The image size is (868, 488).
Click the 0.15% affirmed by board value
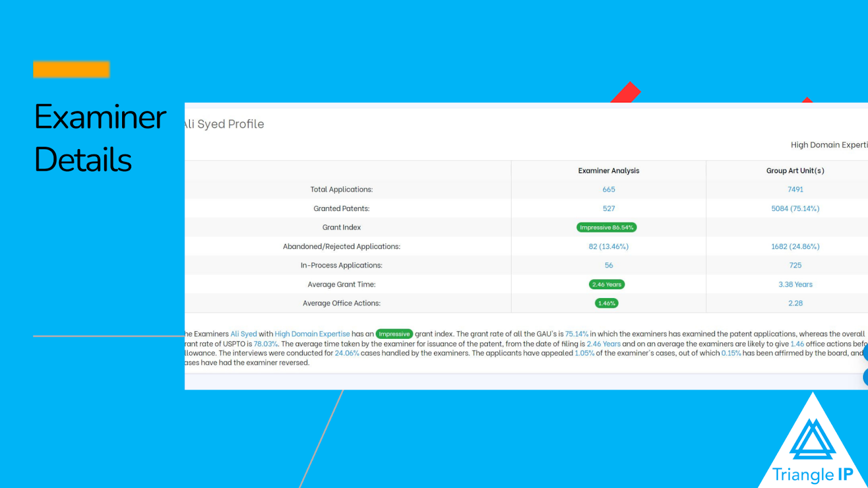click(x=731, y=353)
